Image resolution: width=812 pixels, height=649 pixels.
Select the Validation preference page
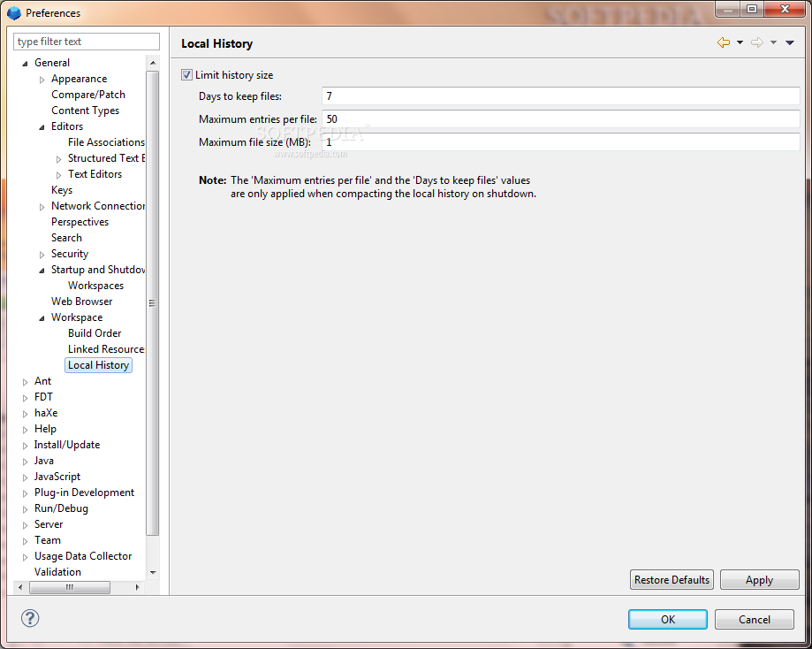57,572
